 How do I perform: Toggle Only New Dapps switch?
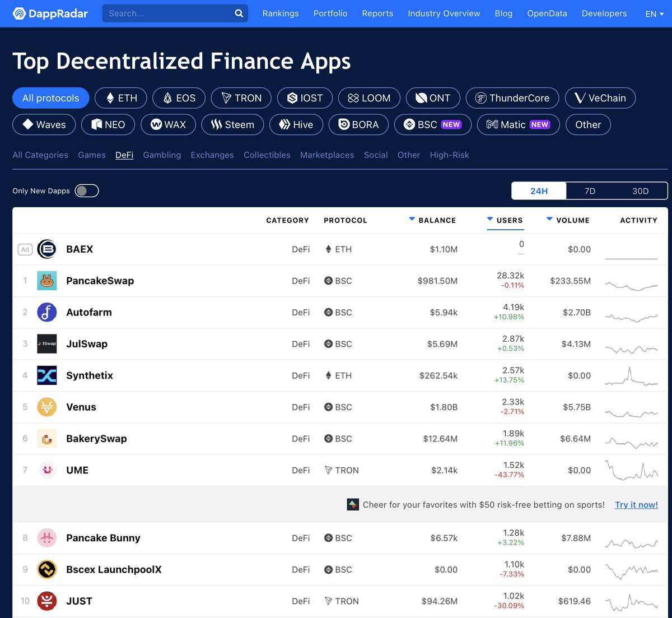point(87,191)
